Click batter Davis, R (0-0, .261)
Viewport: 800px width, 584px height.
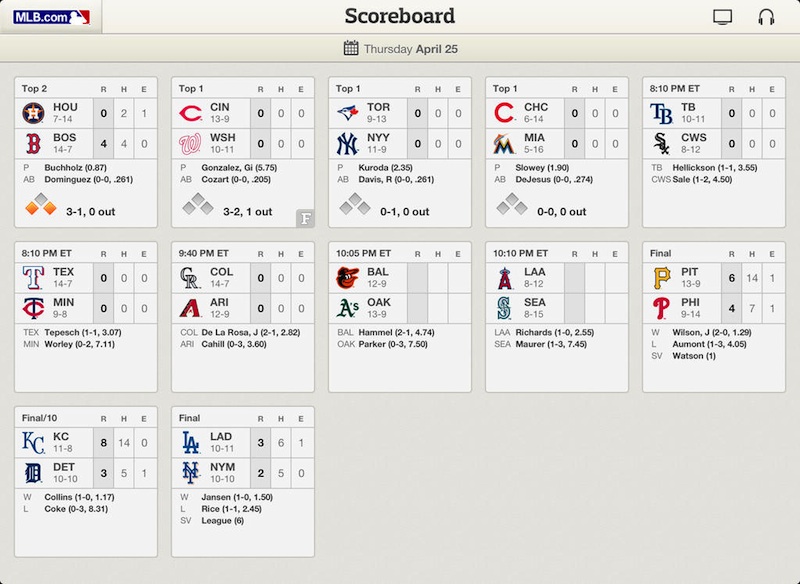pos(396,180)
